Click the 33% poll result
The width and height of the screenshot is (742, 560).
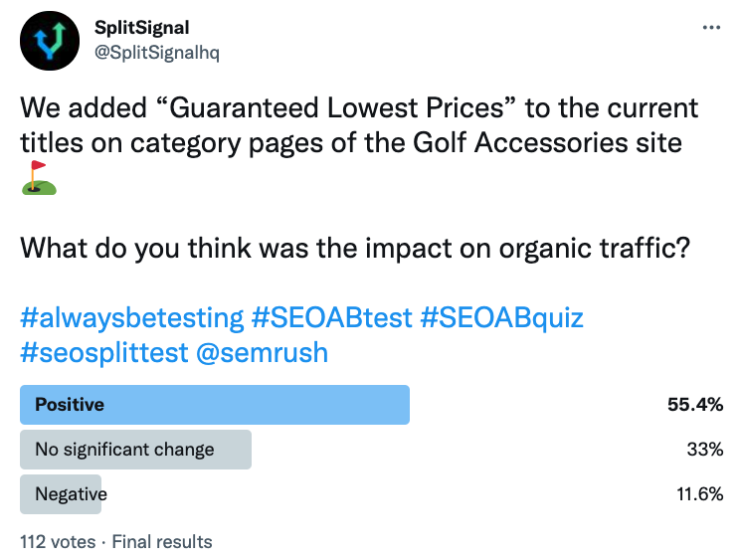[705, 450]
